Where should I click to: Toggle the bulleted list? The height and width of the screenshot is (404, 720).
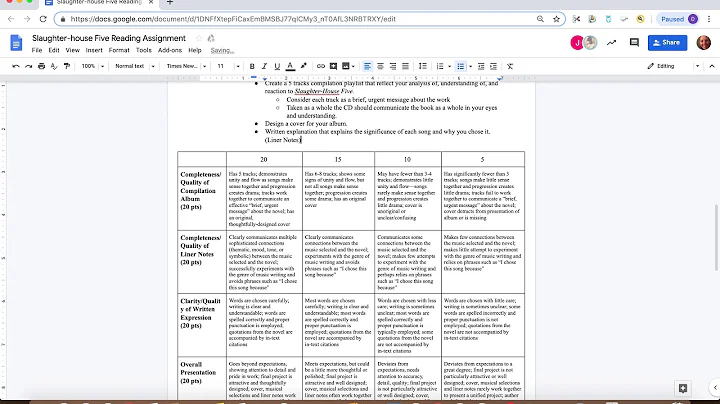point(461,66)
